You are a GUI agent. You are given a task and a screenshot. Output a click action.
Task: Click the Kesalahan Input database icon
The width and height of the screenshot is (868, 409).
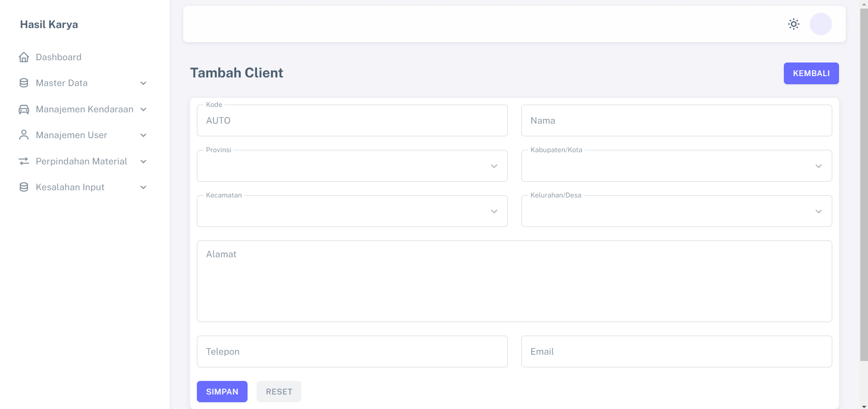pos(24,187)
